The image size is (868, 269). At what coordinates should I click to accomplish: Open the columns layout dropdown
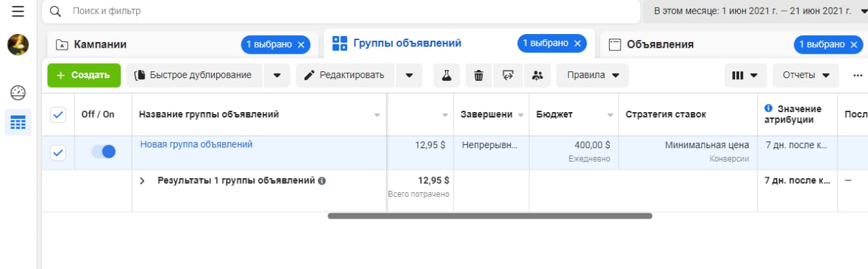(746, 75)
